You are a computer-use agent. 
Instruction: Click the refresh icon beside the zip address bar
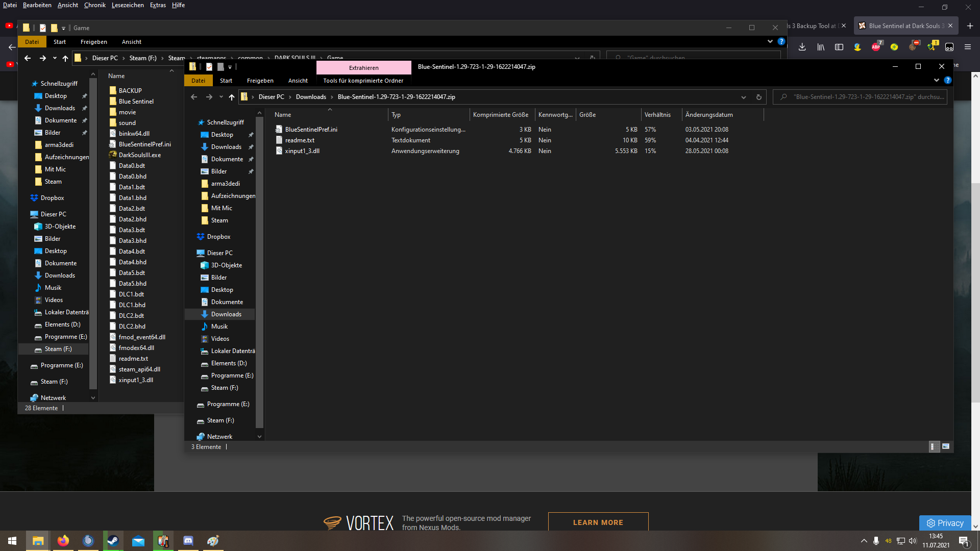coord(759,97)
